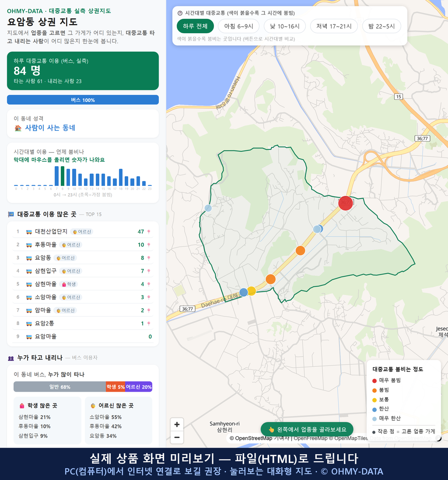The height and width of the screenshot is (480, 448).
Task: Click the light-blue marker on the western boundary
Action: tap(208, 208)
